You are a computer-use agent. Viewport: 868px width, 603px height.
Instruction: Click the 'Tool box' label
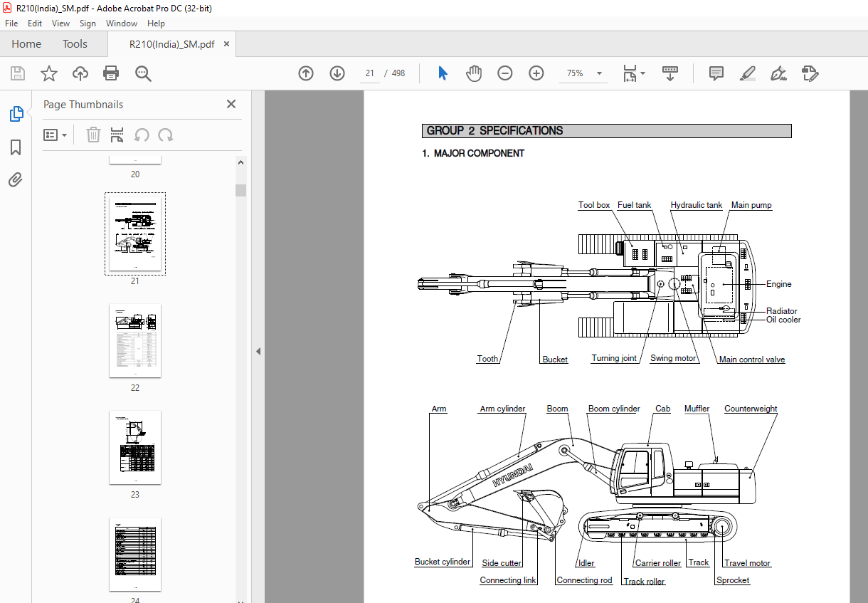[x=594, y=205]
